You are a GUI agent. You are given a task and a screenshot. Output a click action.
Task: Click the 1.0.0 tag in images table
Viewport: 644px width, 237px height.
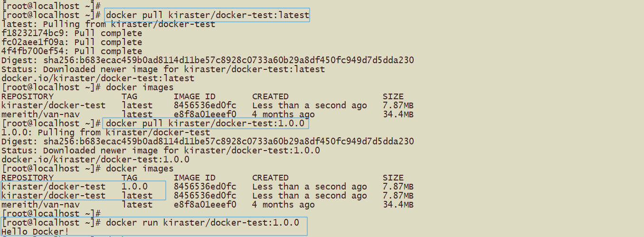pyautogui.click(x=134, y=187)
